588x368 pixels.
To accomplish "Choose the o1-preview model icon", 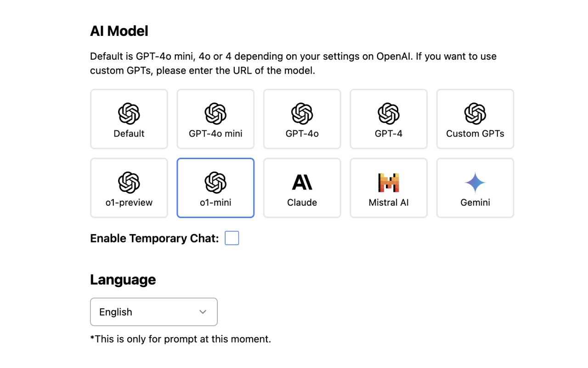I will click(x=129, y=182).
